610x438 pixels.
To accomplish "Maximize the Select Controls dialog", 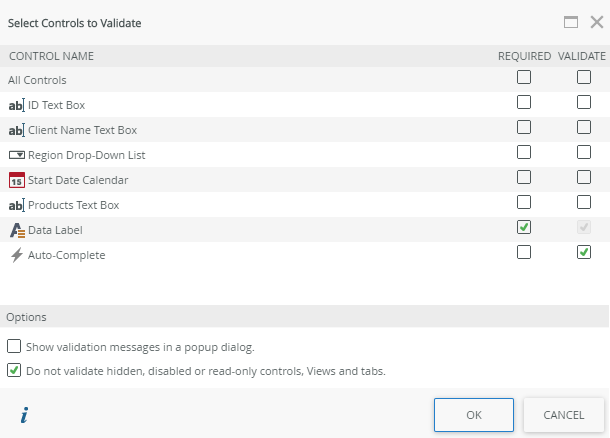I will [x=571, y=22].
